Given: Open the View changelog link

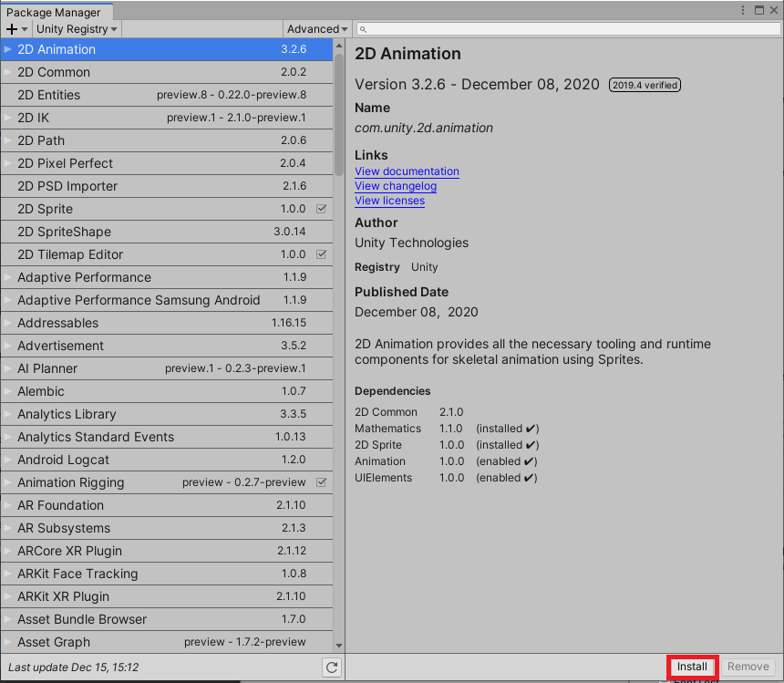Looking at the screenshot, I should click(396, 186).
